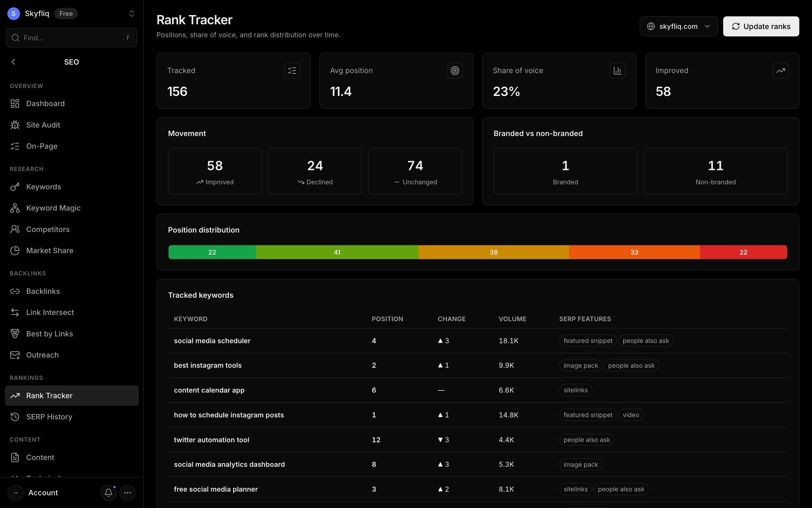This screenshot has width=812, height=508.
Task: Open the three-dot more options menu
Action: (127, 492)
